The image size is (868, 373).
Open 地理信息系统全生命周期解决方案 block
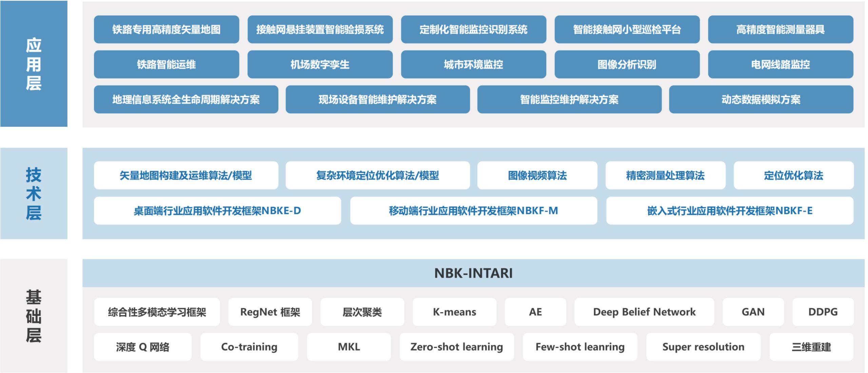[x=186, y=99]
